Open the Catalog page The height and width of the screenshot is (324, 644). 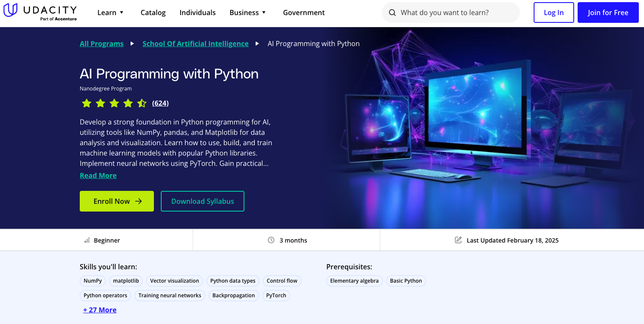click(x=153, y=12)
